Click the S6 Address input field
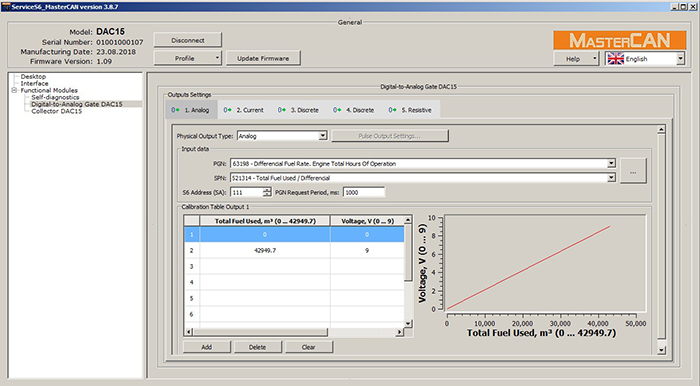Screen dimensions: 700x386 tap(246, 192)
